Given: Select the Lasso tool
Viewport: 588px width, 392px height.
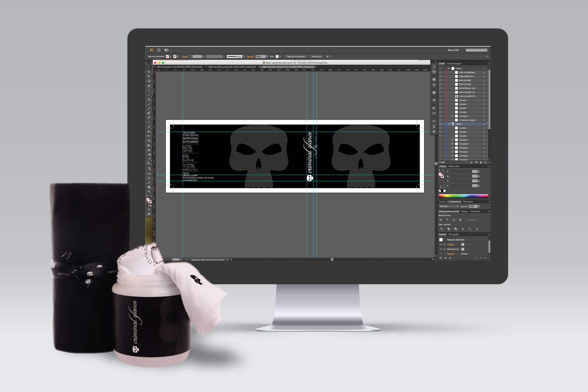Looking at the screenshot, I should point(149,81).
